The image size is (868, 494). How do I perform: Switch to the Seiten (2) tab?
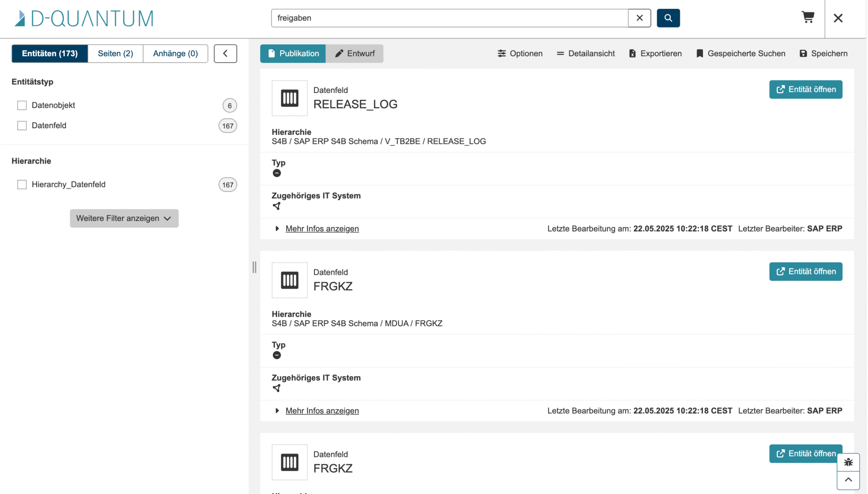(115, 54)
